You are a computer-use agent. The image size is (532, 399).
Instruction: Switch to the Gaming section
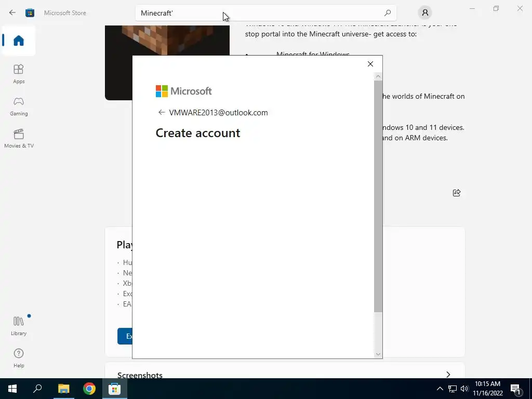[19, 106]
